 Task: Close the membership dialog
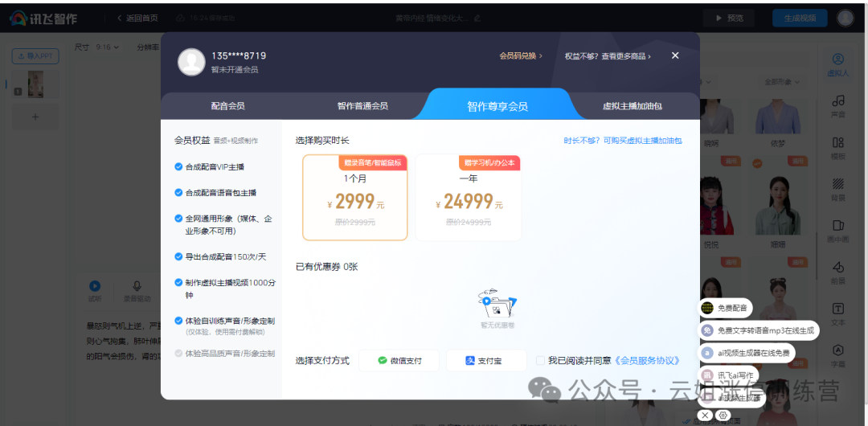(675, 55)
